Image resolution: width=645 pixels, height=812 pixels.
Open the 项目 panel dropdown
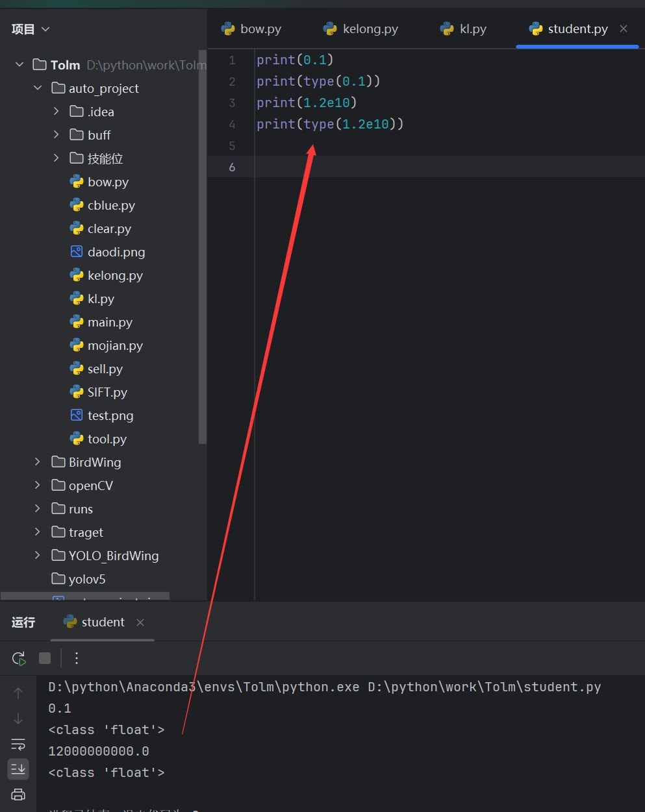(x=30, y=29)
